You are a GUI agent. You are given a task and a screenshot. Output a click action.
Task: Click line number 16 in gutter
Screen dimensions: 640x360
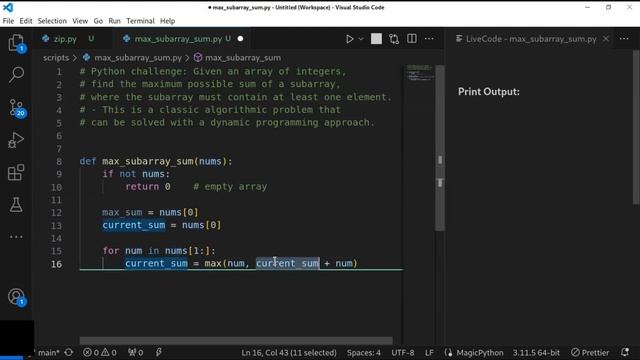pyautogui.click(x=57, y=264)
